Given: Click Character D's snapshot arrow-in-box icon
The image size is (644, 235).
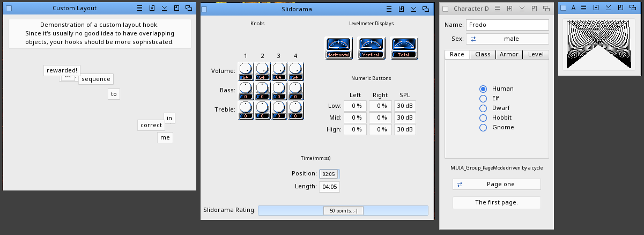Looking at the screenshot, I should (x=510, y=9).
